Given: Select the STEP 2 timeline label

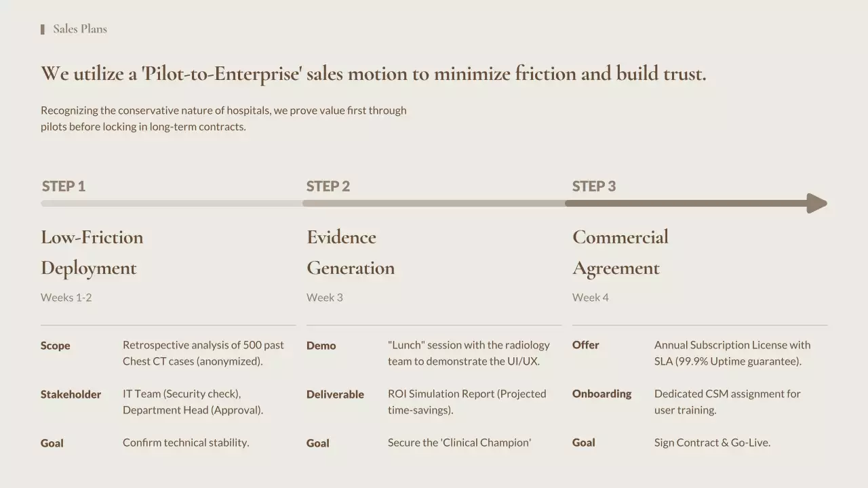Looking at the screenshot, I should [328, 186].
